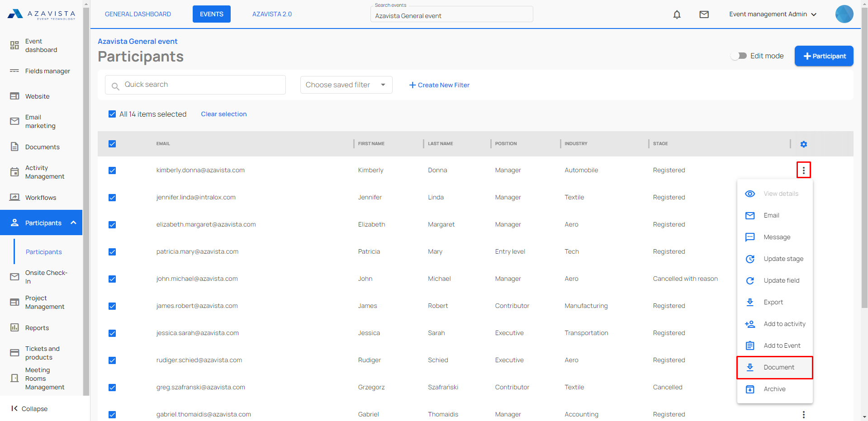868x421 pixels.
Task: Uncheck the table header select-all checkbox
Action: [112, 144]
